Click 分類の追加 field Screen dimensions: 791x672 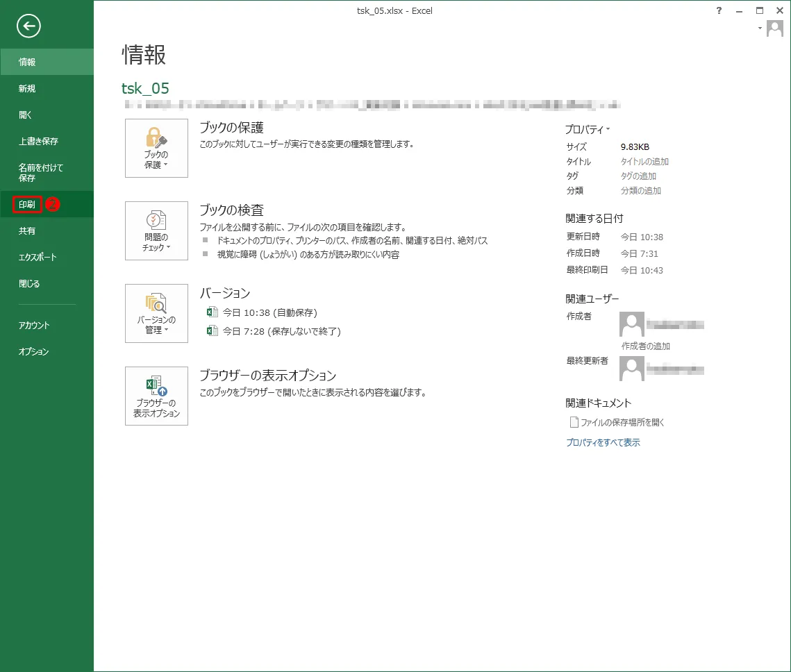[x=641, y=190]
